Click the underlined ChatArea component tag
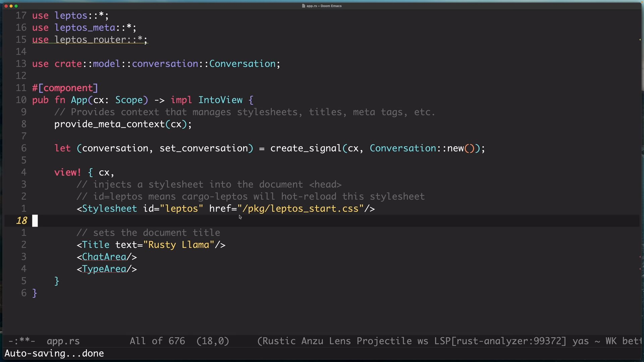Image resolution: width=644 pixels, height=362 pixels. point(104,257)
